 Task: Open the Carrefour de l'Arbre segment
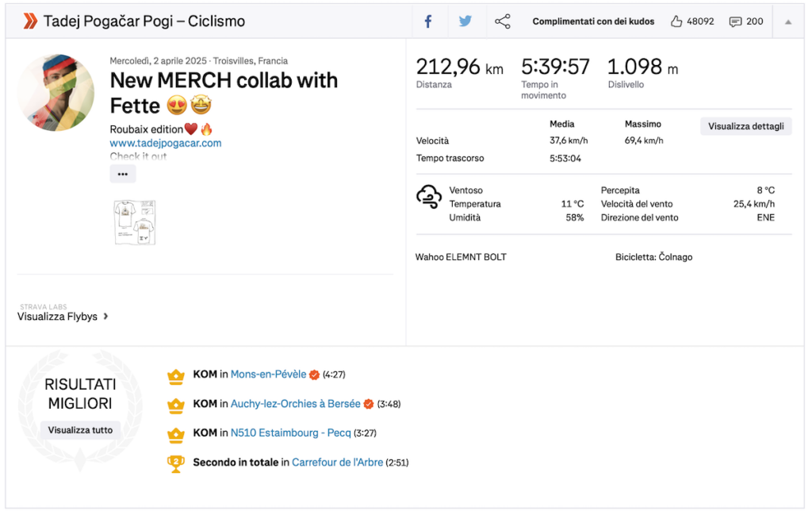337,462
